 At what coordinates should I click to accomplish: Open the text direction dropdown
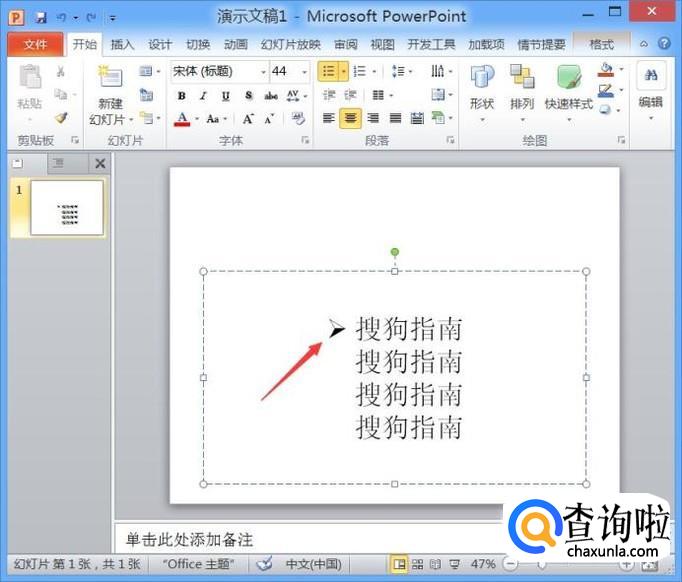pos(442,71)
